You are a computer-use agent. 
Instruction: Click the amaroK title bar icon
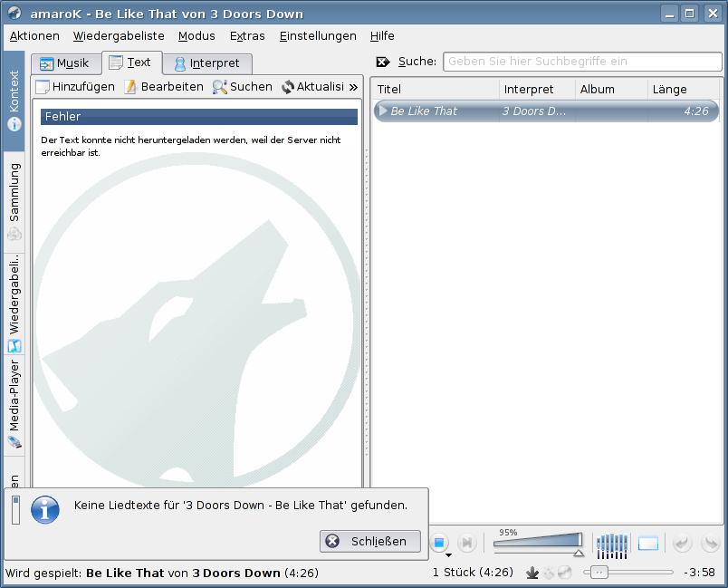click(14, 13)
